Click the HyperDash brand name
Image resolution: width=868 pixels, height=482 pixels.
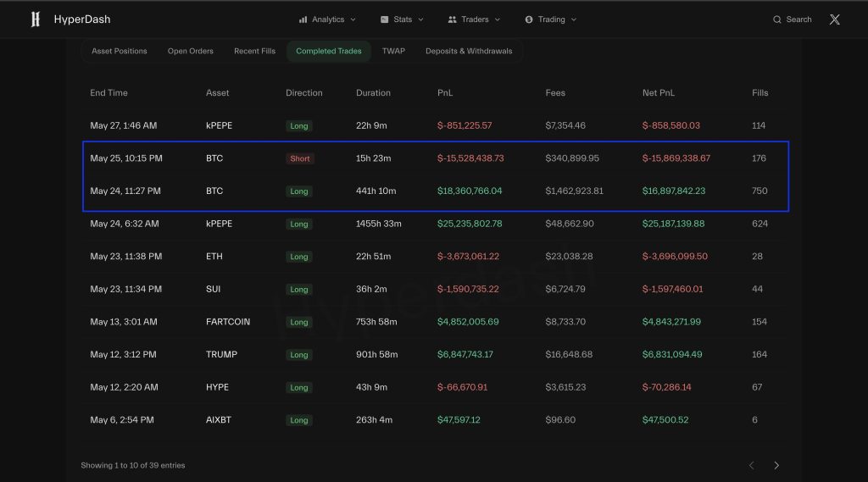click(x=82, y=19)
